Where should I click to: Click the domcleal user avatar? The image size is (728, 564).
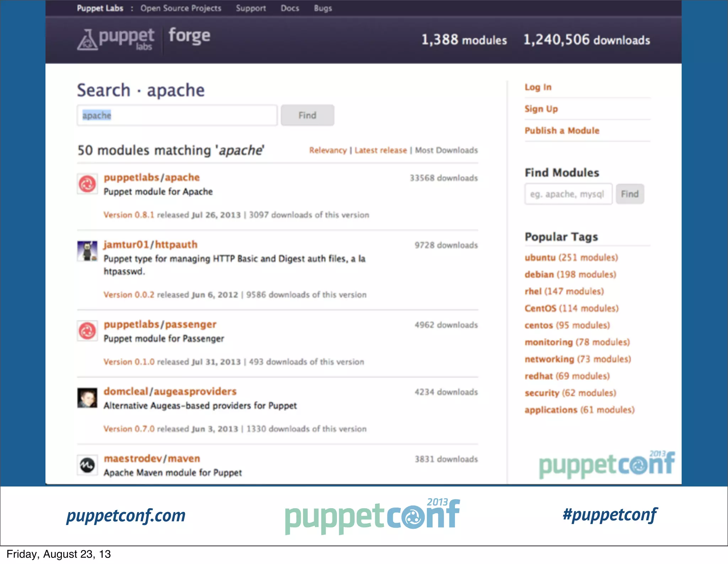87,398
